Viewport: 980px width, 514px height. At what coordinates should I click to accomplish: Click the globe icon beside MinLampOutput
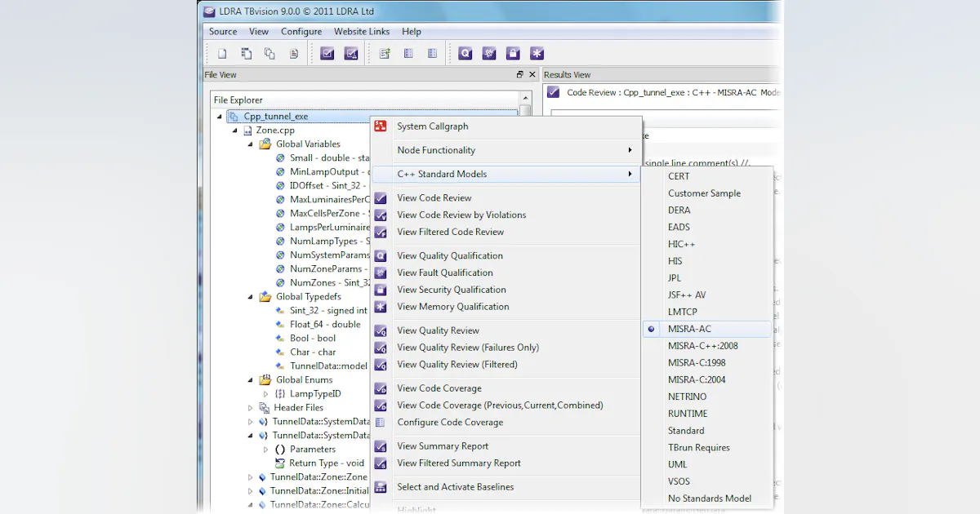click(280, 172)
